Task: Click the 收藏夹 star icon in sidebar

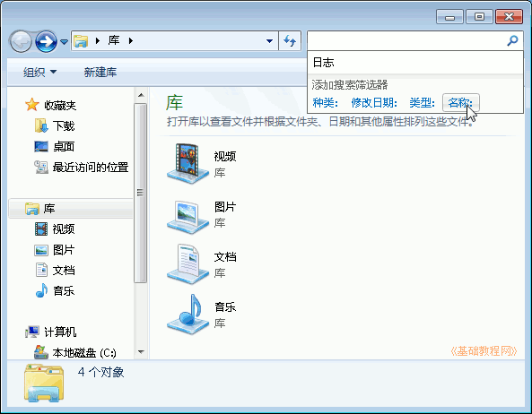Action: coord(32,105)
